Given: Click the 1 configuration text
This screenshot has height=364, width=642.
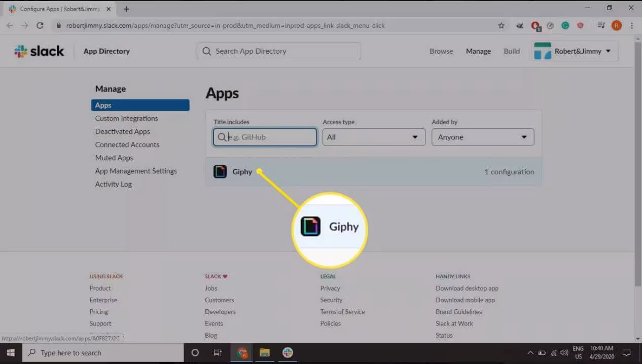Looking at the screenshot, I should coord(509,172).
